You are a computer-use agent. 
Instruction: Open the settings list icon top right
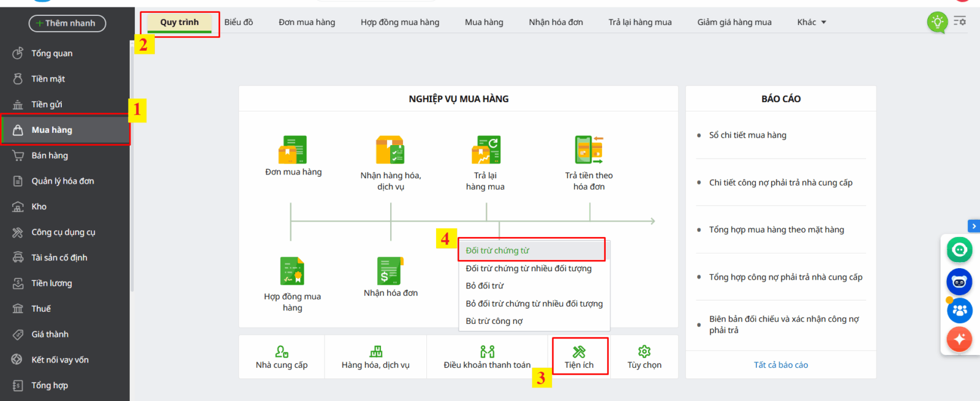point(960,21)
